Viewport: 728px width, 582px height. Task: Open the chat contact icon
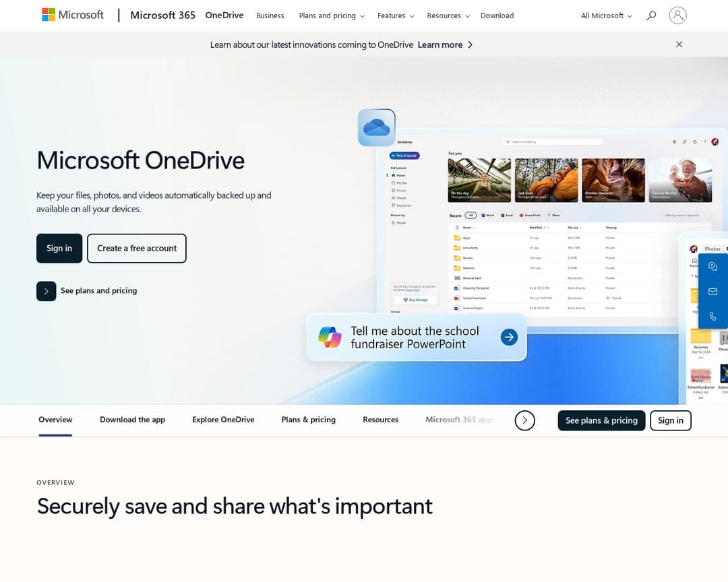712,266
